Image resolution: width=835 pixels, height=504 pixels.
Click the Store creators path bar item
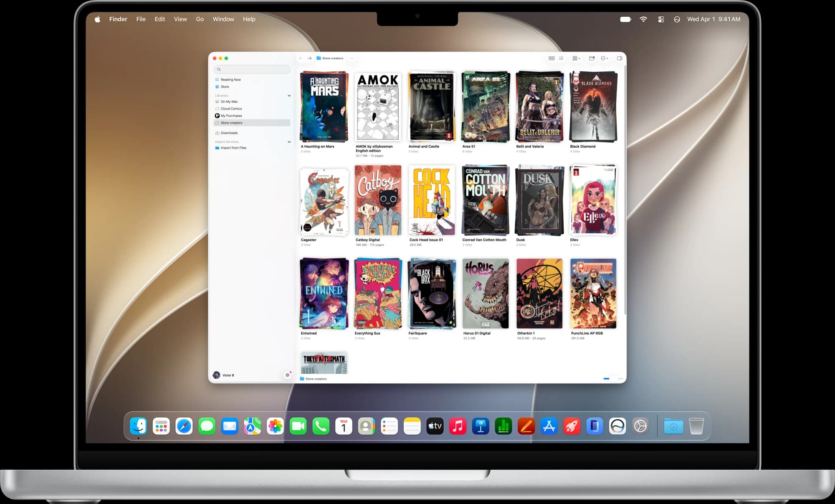(x=313, y=379)
